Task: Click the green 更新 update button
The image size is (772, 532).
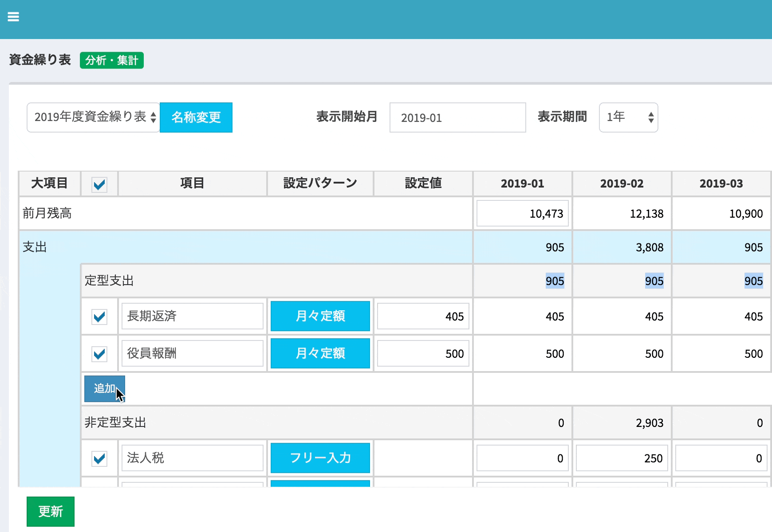Action: 51,512
